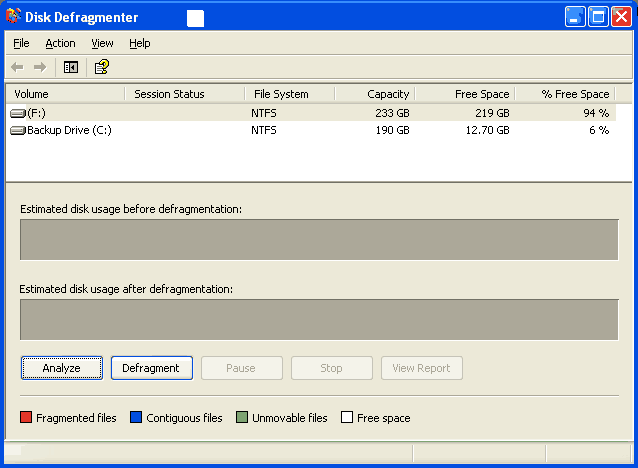
Task: Sort by % Free Space column header
Action: pos(565,94)
